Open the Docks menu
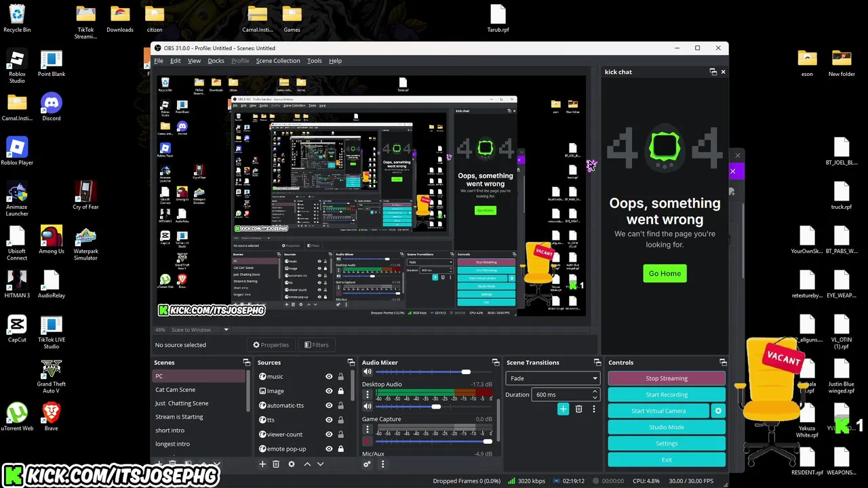Viewport: 868px width, 488px height. pyautogui.click(x=216, y=61)
